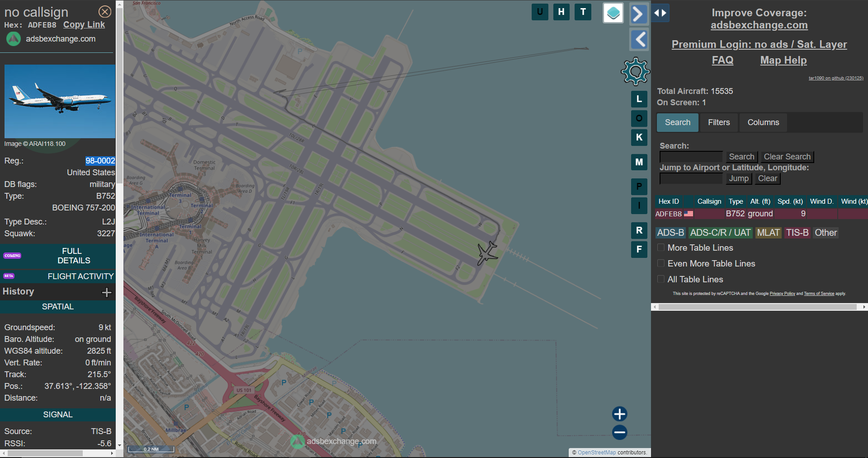Click the T map toggle button
Viewport: 868px width, 458px height.
click(x=583, y=12)
